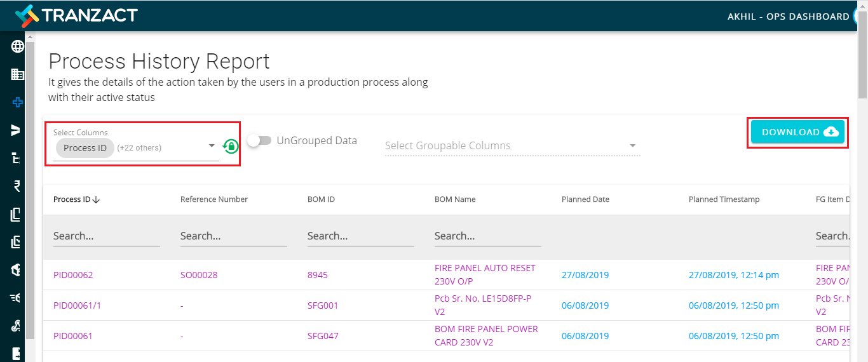Click the globe icon in the sidebar

click(18, 46)
